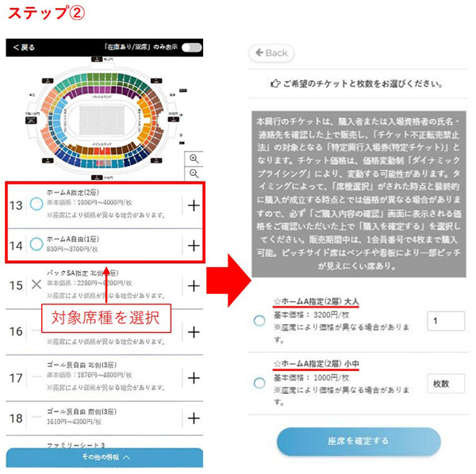Open quantity dropdown showing 1 for 大人
This screenshot has height=474, width=476.
446,321
